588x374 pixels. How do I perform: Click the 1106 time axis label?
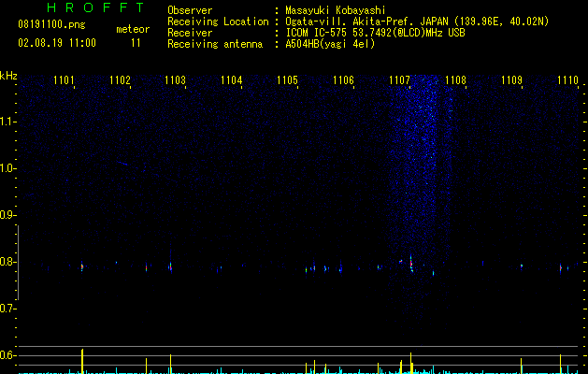pyautogui.click(x=343, y=80)
